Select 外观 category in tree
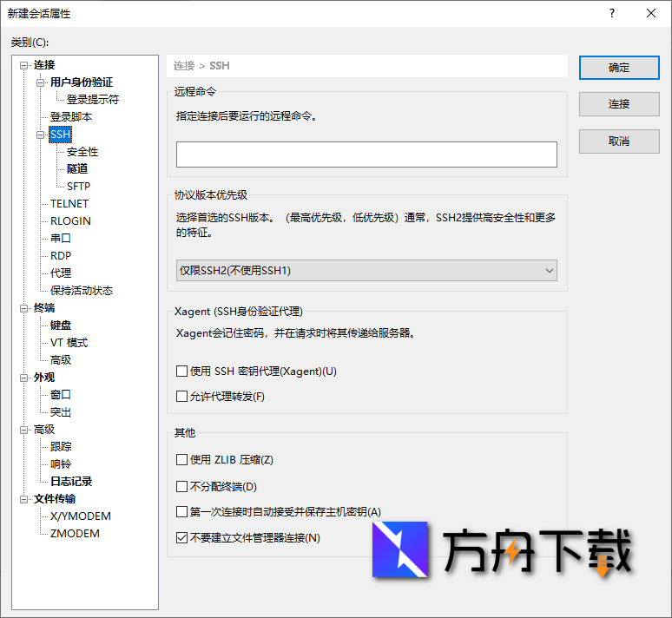672x618 pixels. point(44,378)
